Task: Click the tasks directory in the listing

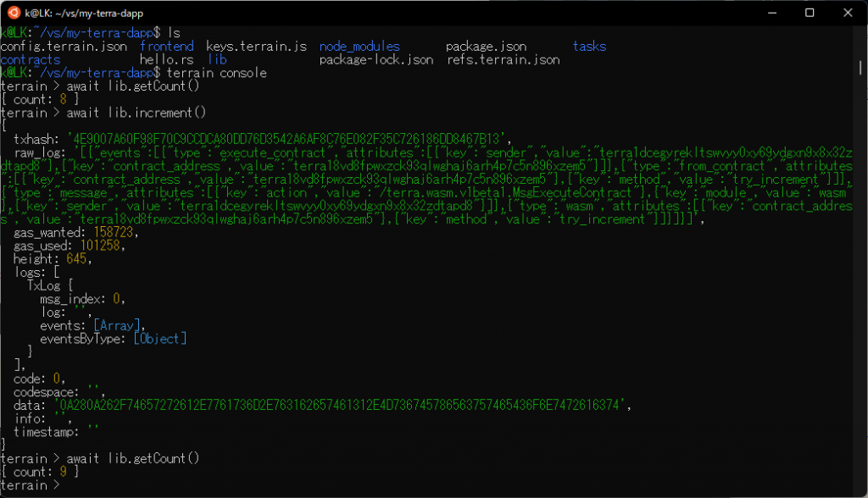Action: point(589,47)
